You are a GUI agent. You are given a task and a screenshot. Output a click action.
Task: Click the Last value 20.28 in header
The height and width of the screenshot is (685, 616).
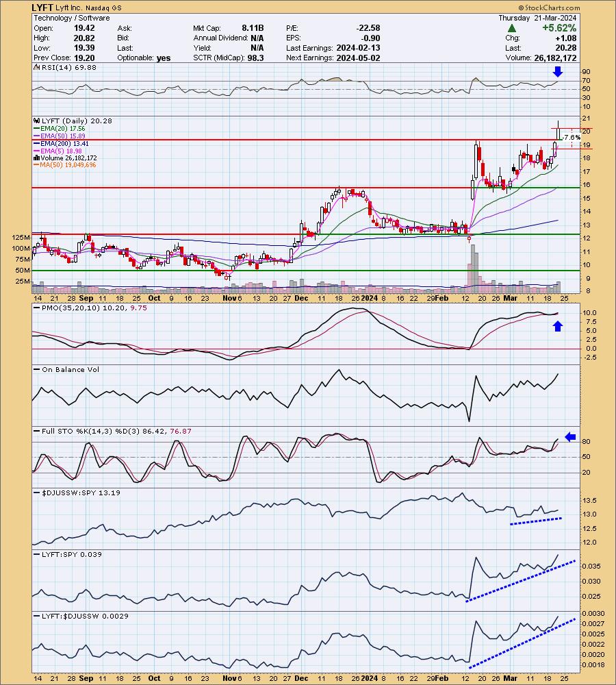pos(566,48)
